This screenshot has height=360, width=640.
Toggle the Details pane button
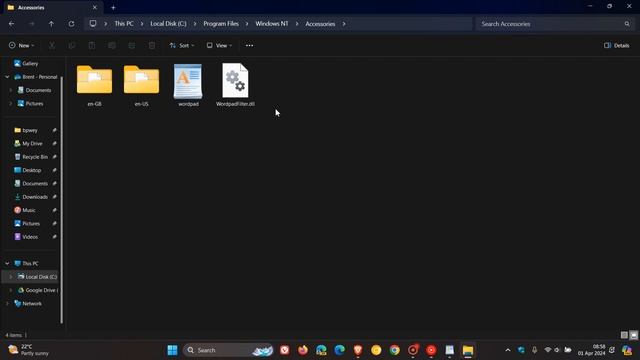tap(617, 45)
